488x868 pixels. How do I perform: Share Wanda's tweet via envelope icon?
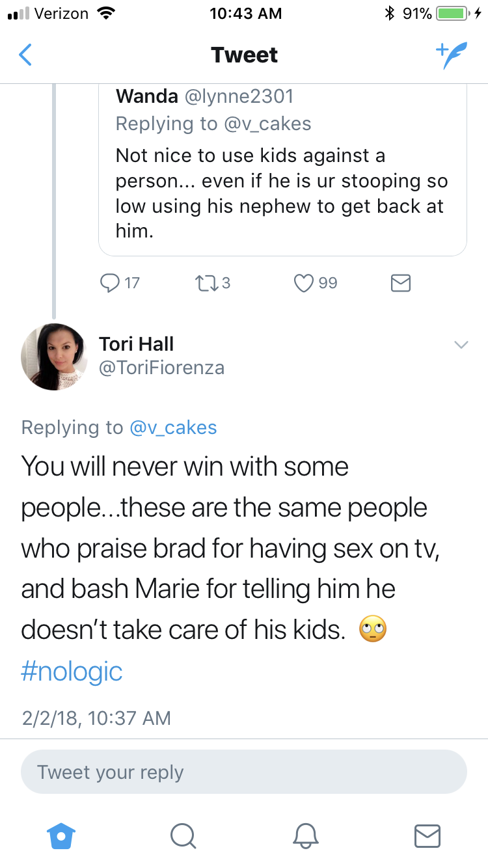(400, 282)
